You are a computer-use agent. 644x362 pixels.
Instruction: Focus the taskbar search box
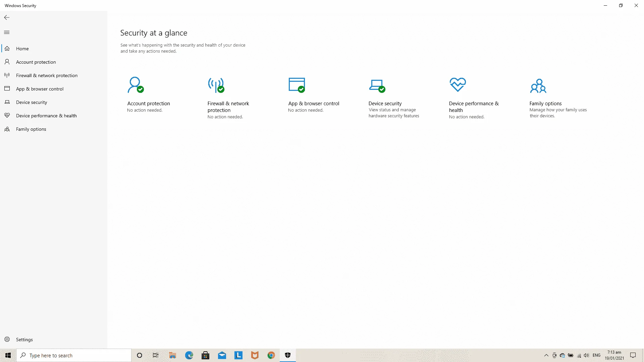click(74, 355)
